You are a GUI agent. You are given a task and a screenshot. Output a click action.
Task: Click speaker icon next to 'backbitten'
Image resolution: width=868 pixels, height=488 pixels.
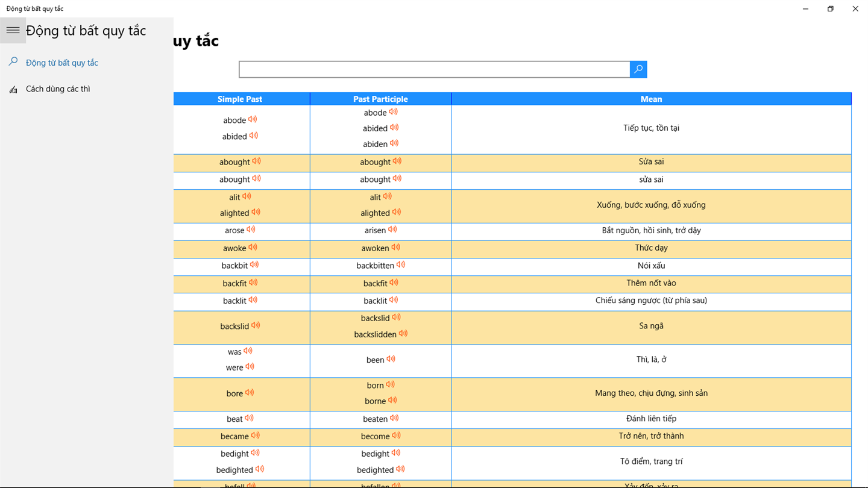click(401, 264)
